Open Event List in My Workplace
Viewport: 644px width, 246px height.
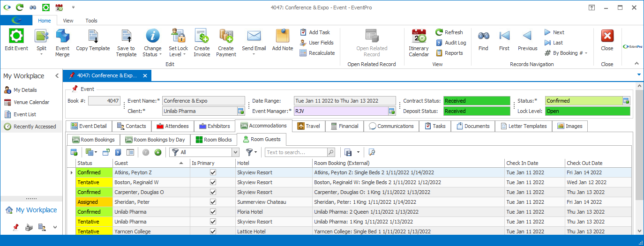pos(20,114)
